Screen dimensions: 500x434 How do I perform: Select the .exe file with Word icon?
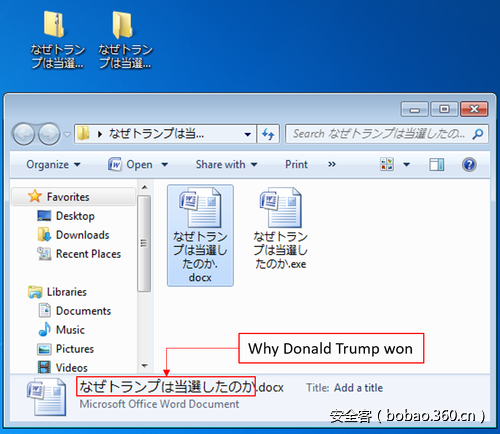[x=281, y=207]
